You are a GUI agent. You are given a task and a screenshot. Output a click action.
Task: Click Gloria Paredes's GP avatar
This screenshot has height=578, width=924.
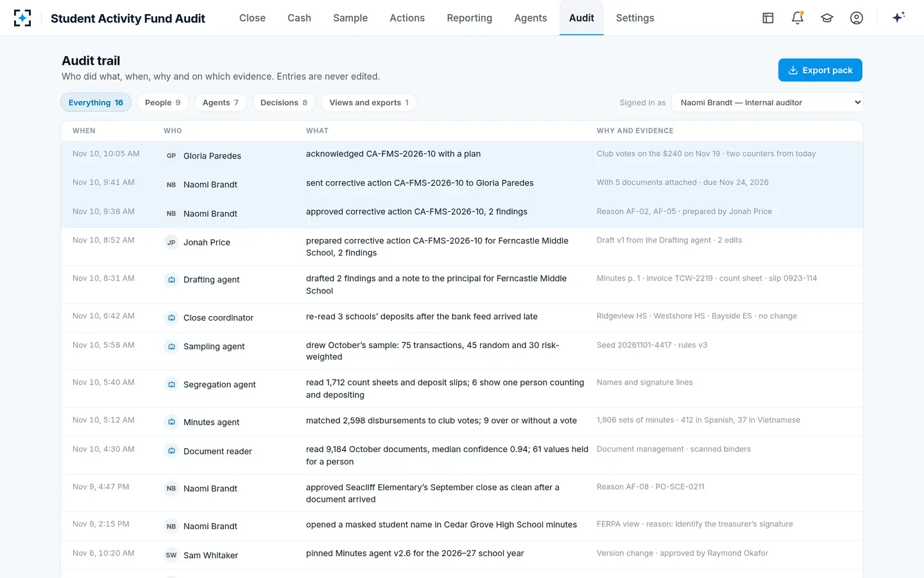tap(171, 155)
